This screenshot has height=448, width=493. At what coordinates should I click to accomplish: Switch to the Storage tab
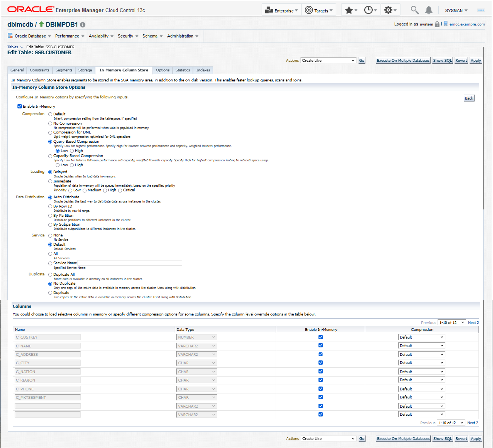[85, 70]
